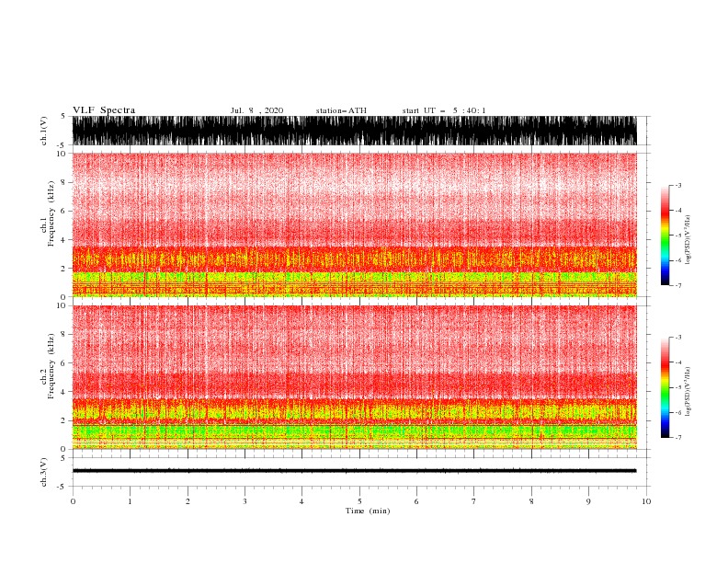Click the "-3" label on ch.1 color bar

[678, 185]
